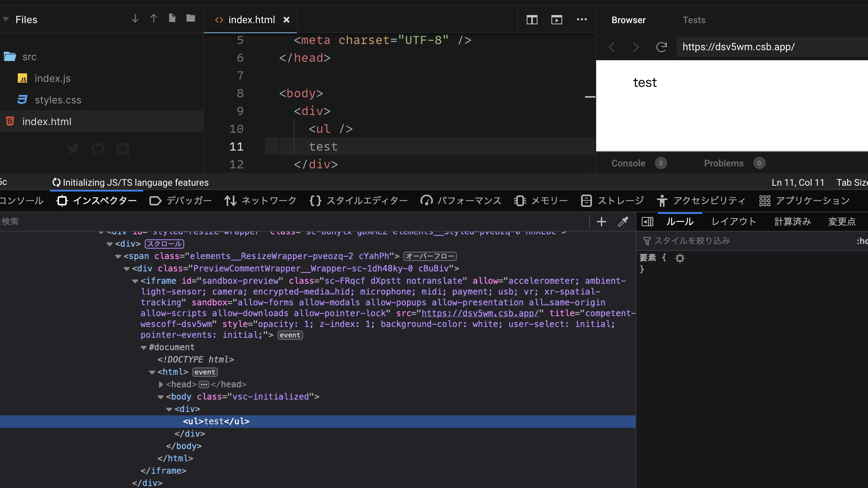868x488 pixels.
Task: Expand the head element in the inspector
Action: (x=161, y=384)
